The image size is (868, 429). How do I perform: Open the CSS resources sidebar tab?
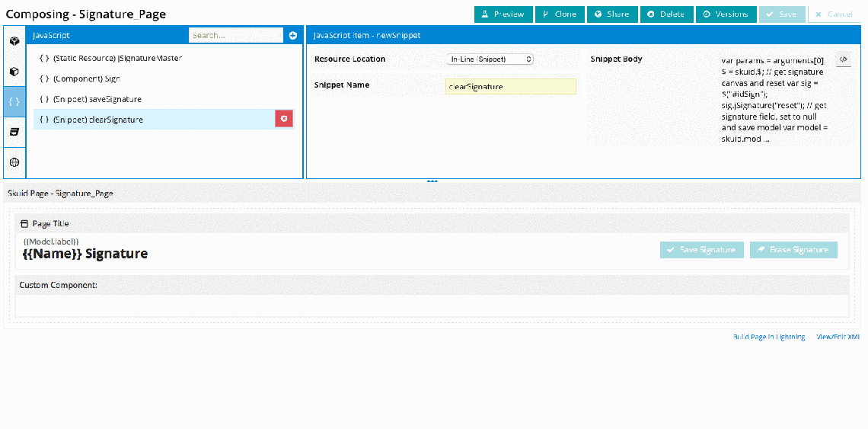(x=14, y=132)
